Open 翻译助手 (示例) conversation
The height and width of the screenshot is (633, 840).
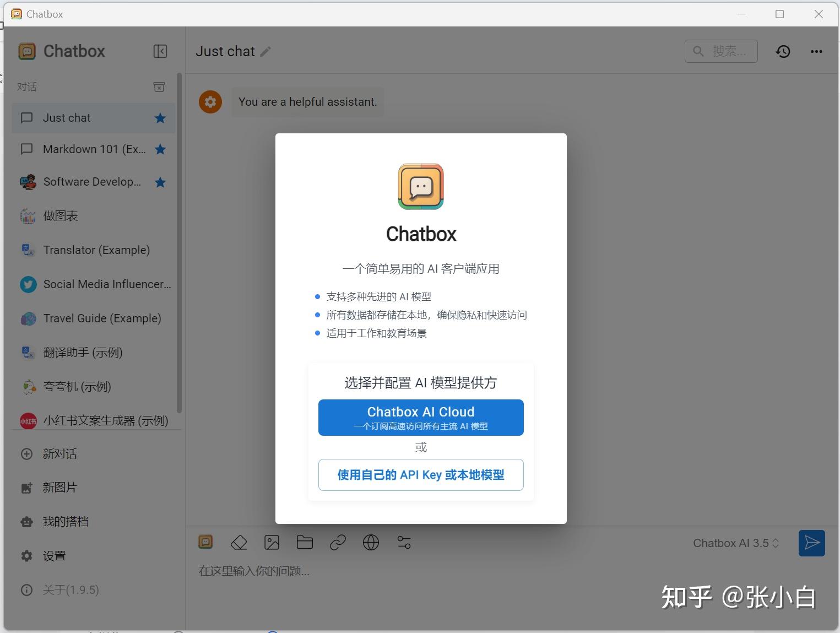94,353
